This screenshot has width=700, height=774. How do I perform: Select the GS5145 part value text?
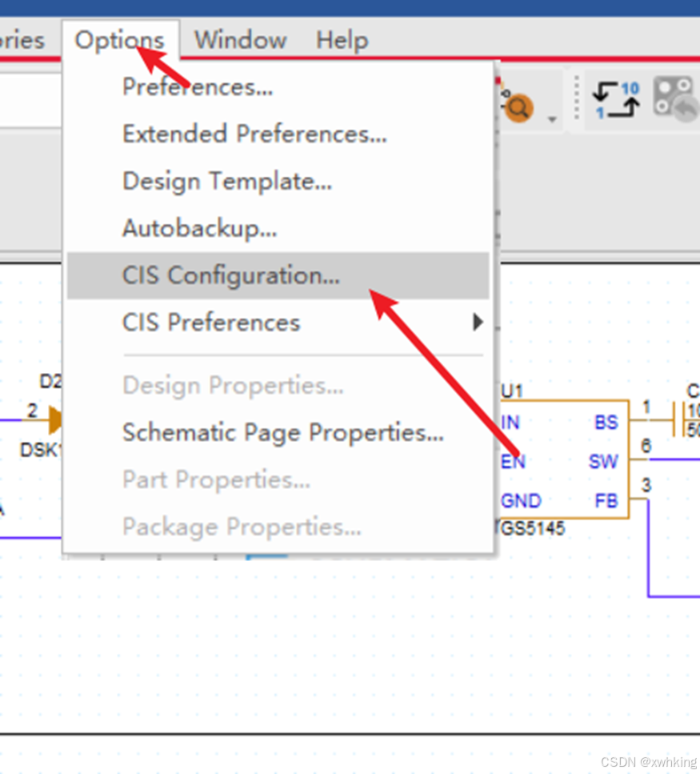[532, 528]
